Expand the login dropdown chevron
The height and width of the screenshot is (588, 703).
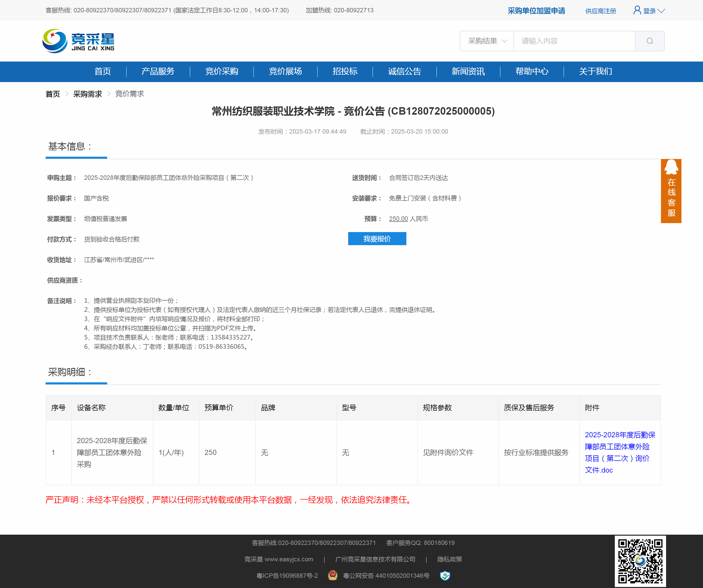[661, 11]
